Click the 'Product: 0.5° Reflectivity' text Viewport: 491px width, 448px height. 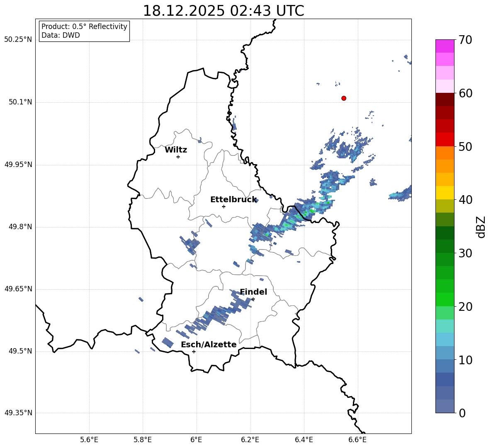(x=84, y=26)
